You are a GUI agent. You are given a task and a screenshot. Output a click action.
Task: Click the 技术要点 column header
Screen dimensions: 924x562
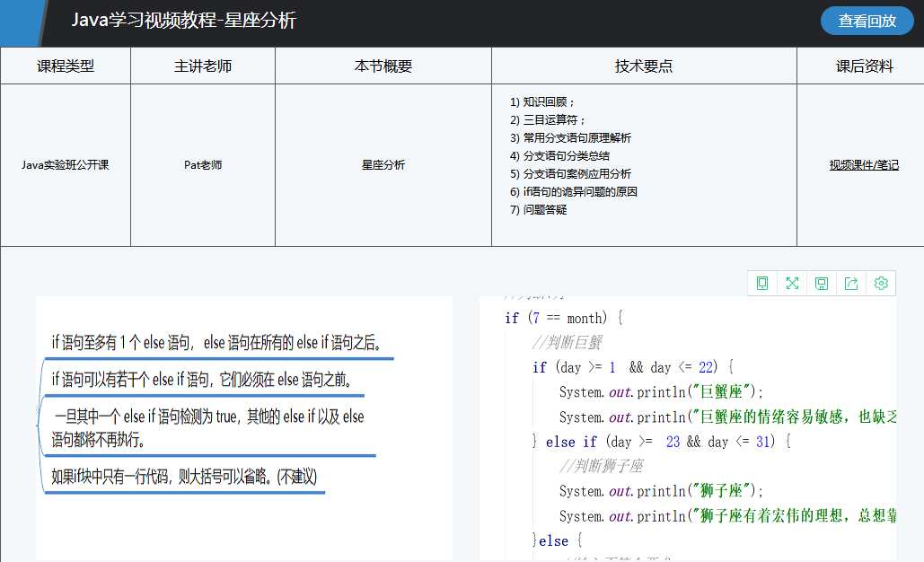[x=644, y=66]
